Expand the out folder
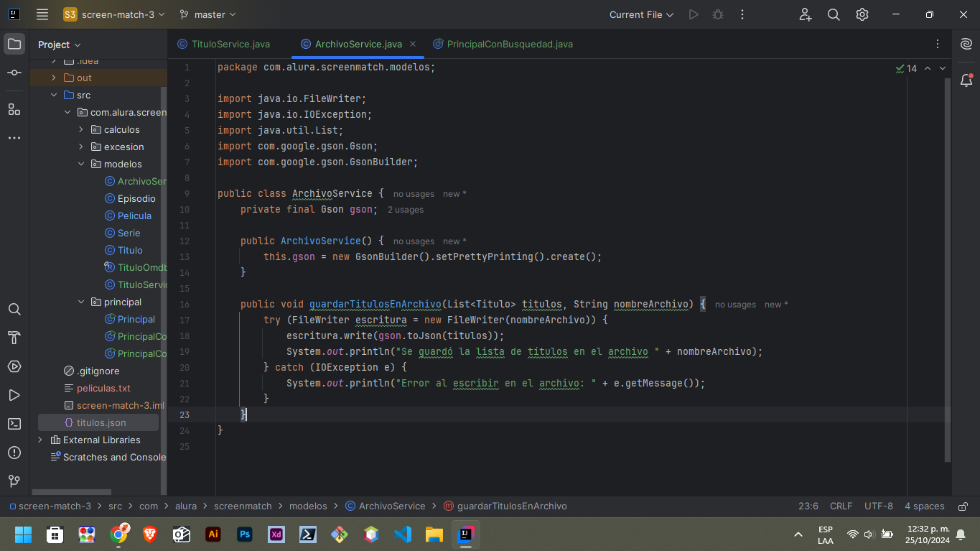The width and height of the screenshot is (980, 551). [x=53, y=78]
